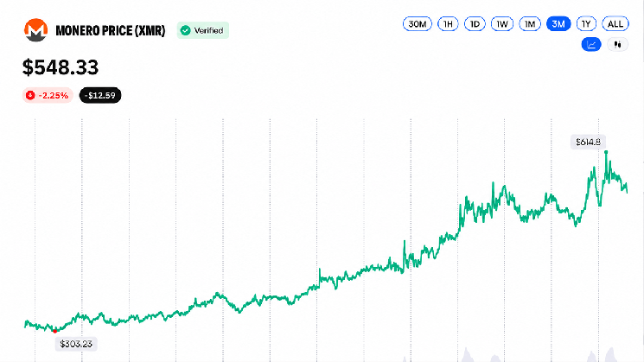
Task: Select the line chart view icon
Action: [x=591, y=44]
